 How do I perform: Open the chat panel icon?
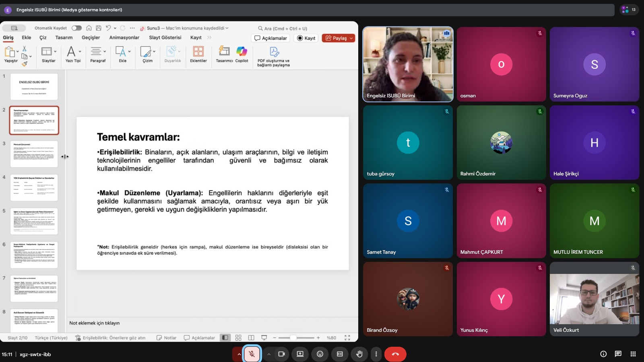coord(618,354)
